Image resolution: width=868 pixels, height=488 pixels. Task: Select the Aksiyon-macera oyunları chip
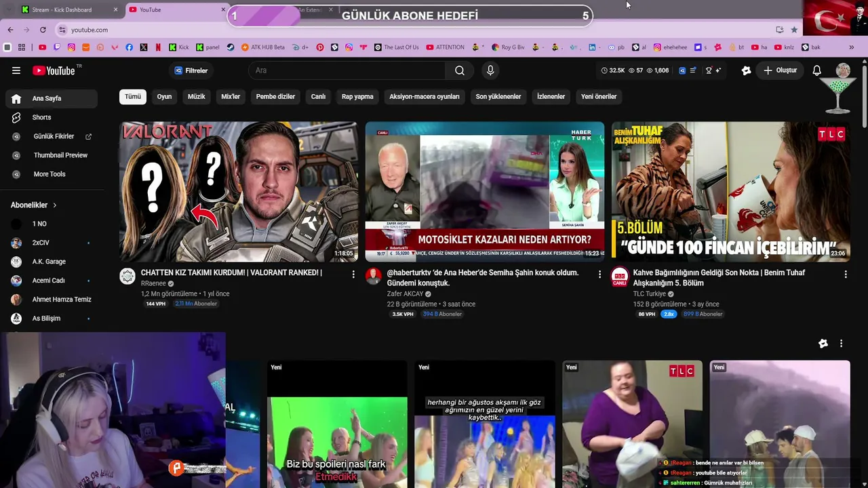pos(425,97)
